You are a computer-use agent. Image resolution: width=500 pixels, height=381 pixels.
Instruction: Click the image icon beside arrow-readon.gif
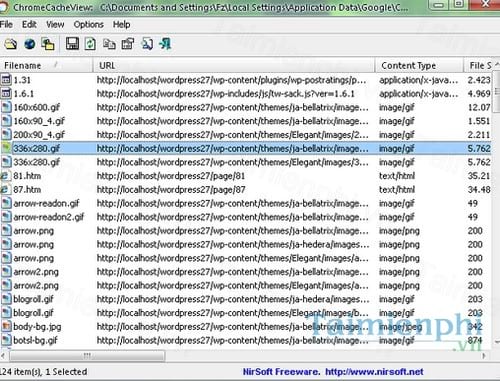6,203
